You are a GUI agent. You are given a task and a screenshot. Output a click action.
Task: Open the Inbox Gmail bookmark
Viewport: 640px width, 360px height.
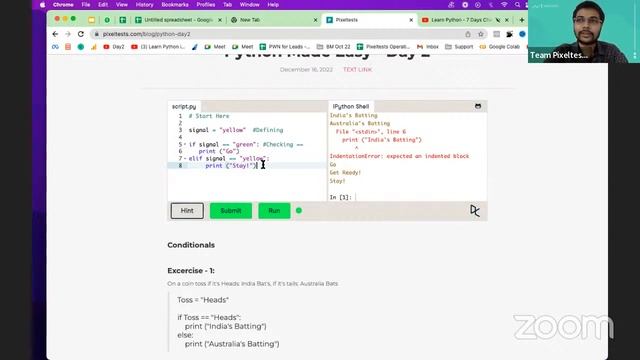coord(427,47)
